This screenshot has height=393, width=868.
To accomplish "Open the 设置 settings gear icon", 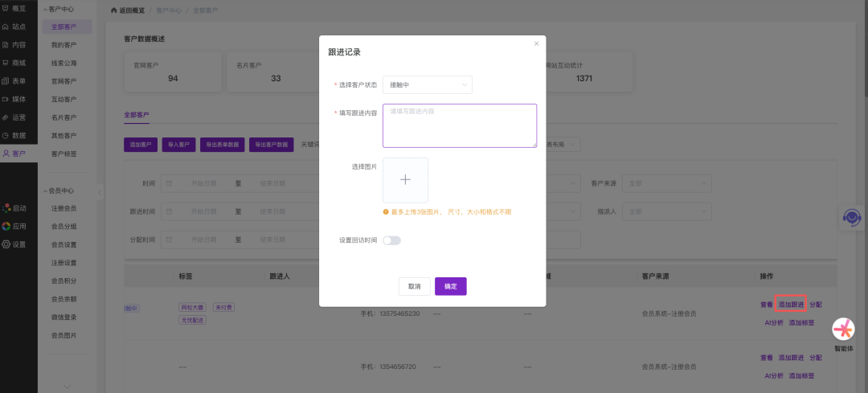I will click(x=6, y=244).
